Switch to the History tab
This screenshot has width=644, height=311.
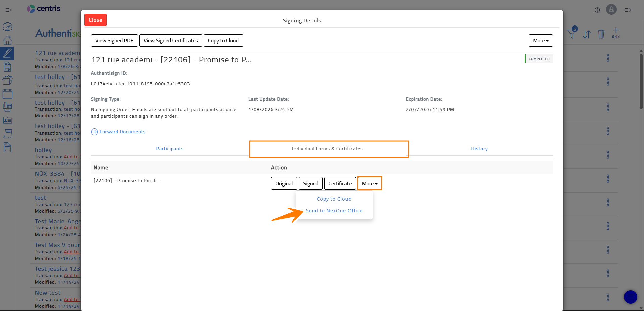[x=479, y=149]
